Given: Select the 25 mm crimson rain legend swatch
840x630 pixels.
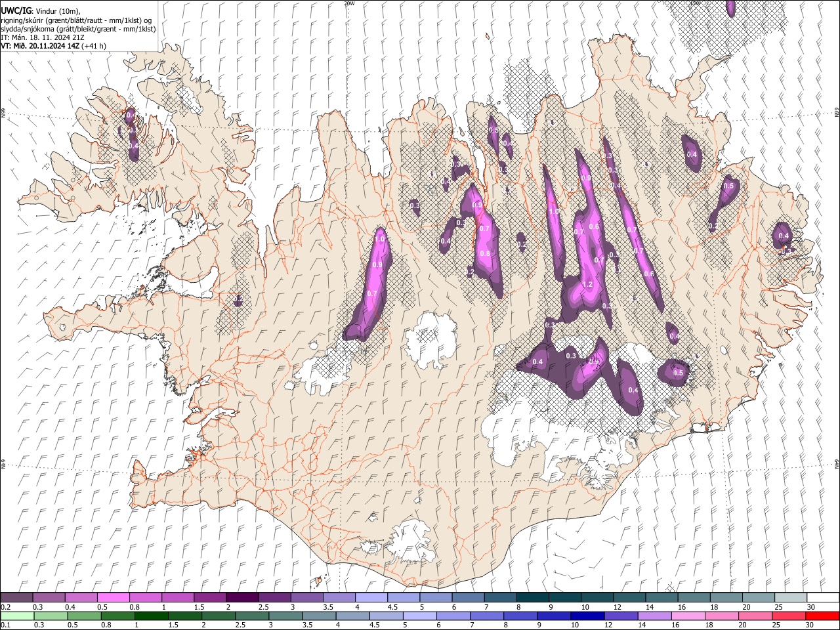Looking at the screenshot, I should pyautogui.click(x=788, y=616).
